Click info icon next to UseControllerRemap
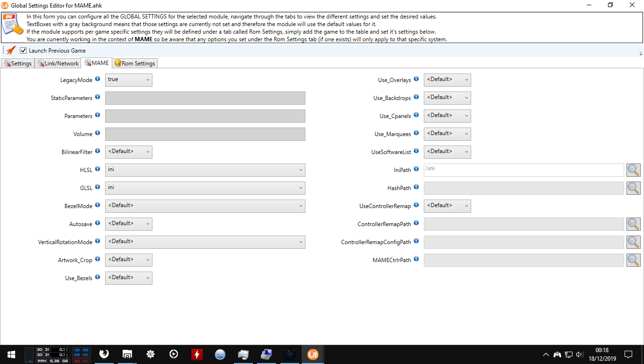The height and width of the screenshot is (364, 644). (x=416, y=205)
